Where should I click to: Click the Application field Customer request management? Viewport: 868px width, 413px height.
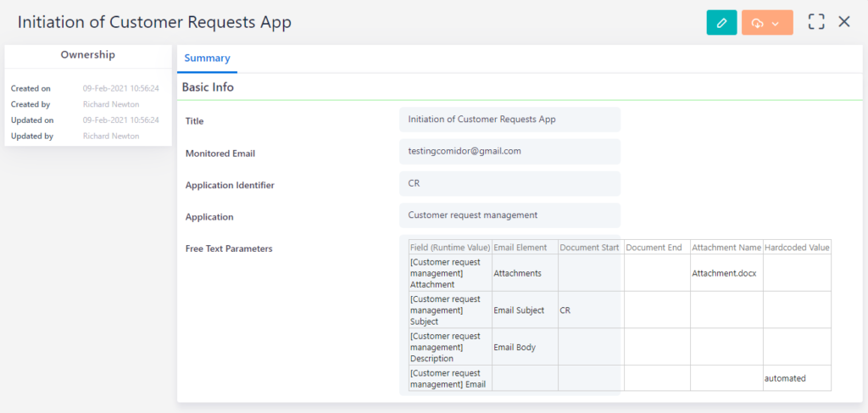point(509,215)
